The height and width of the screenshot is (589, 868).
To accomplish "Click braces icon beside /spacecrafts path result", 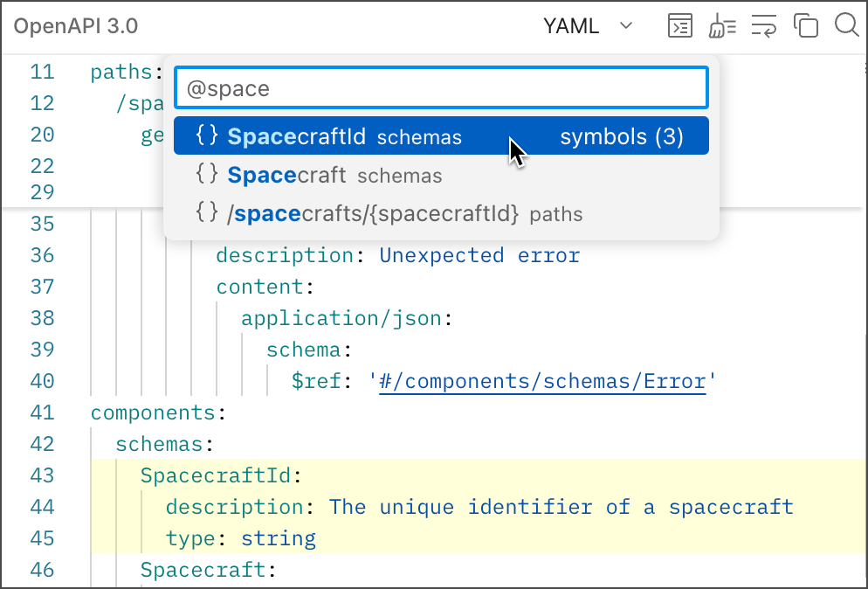I will [207, 213].
